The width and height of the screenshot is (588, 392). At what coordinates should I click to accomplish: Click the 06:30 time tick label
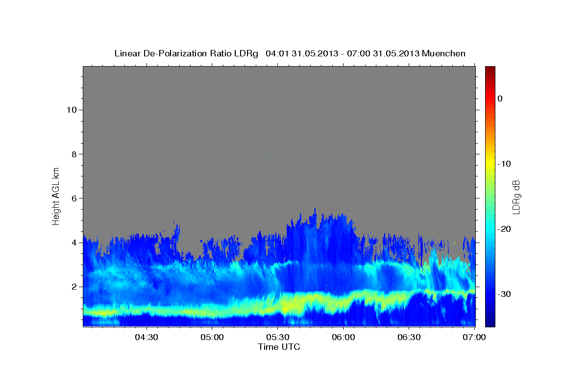(409, 338)
